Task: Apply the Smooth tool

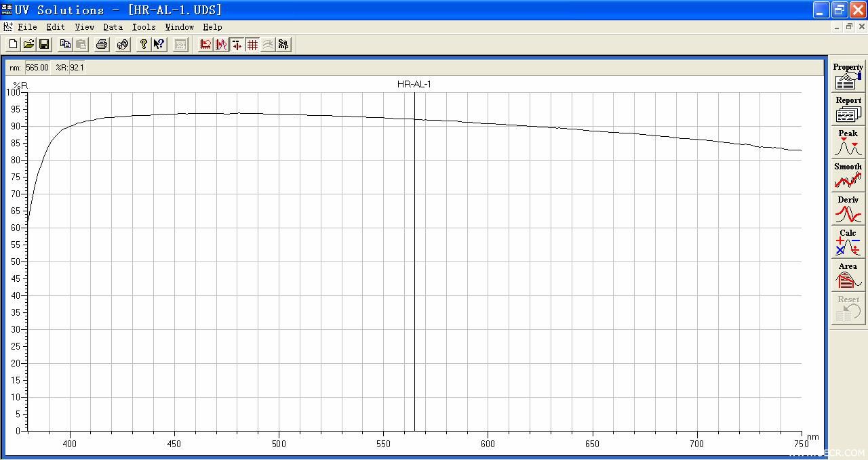Action: (x=848, y=175)
